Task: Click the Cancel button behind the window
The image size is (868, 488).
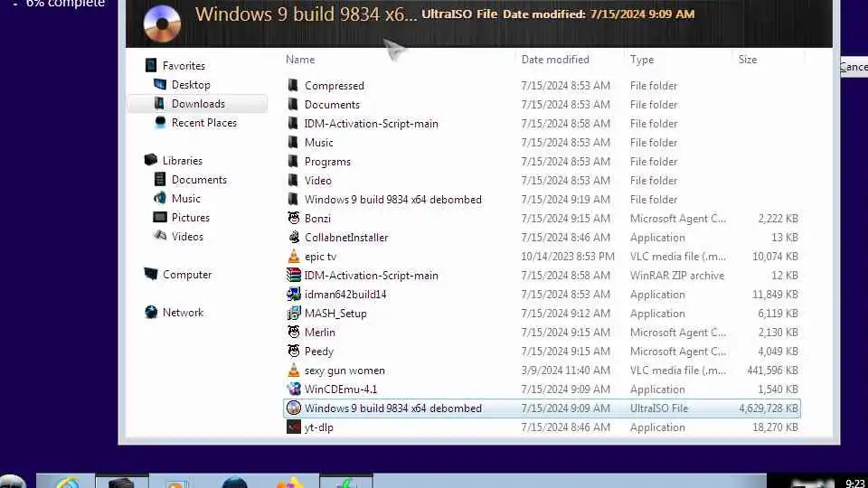Action: coord(854,67)
